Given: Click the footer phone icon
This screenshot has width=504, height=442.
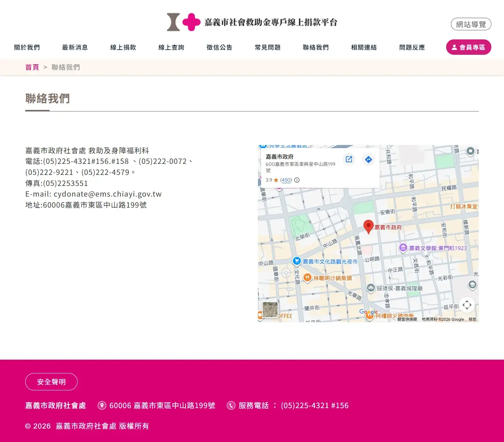Looking at the screenshot, I should 231,405.
